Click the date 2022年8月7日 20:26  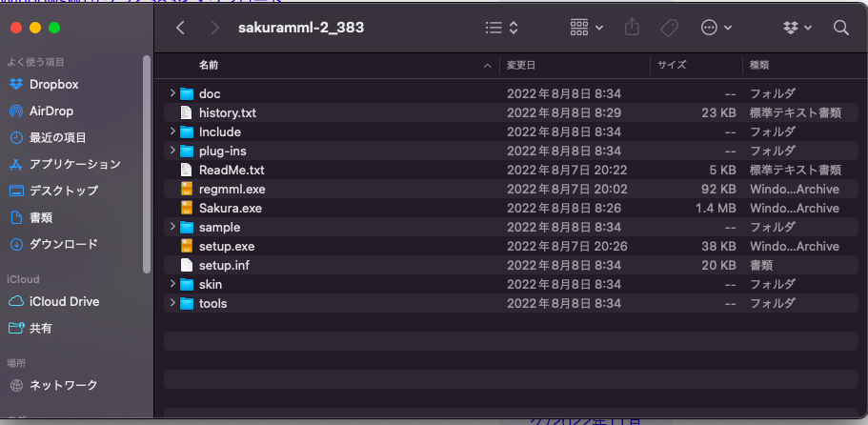tap(568, 246)
